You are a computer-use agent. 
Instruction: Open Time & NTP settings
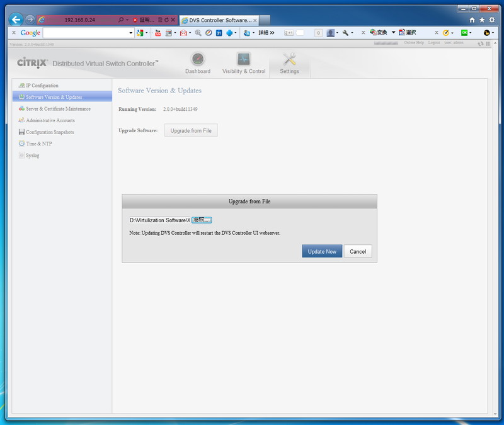(x=39, y=144)
